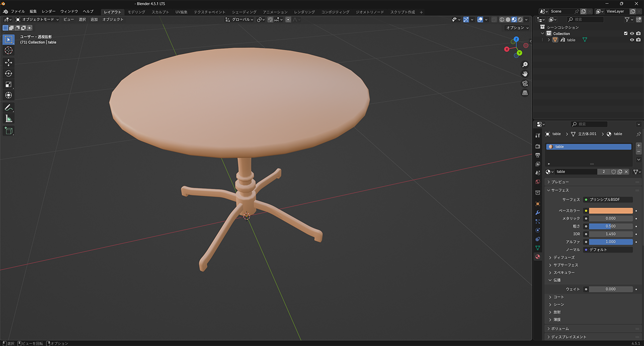Open the オブジェクトモード dropdown

pos(37,20)
